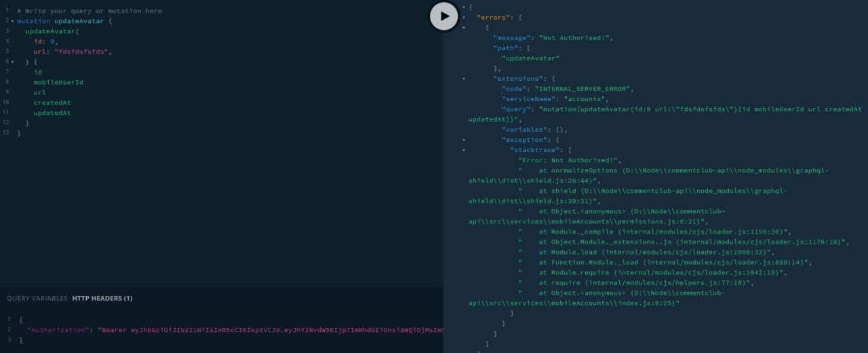Place cursor in the Bearer token value

(x=271, y=329)
